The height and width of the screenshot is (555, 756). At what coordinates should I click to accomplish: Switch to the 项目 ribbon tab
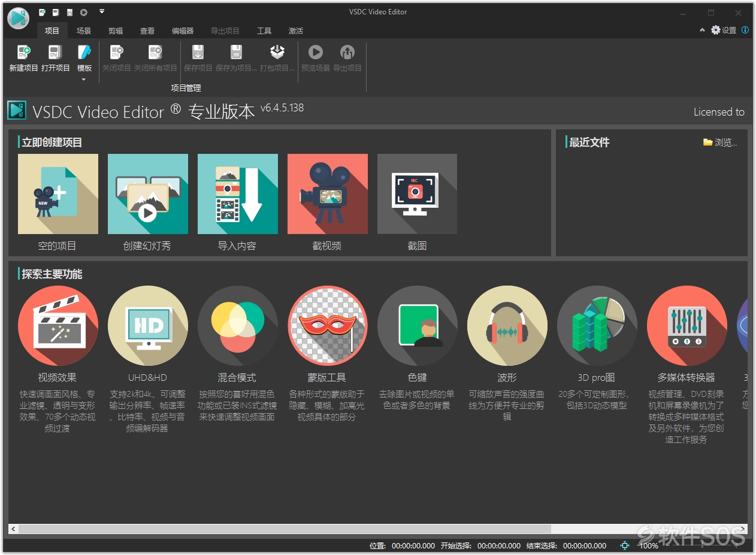click(52, 31)
